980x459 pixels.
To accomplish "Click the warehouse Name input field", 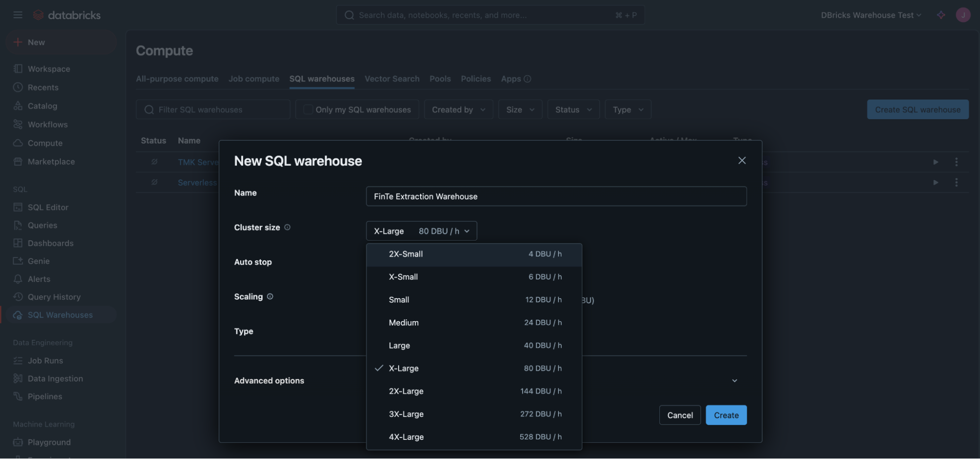I will click(556, 196).
